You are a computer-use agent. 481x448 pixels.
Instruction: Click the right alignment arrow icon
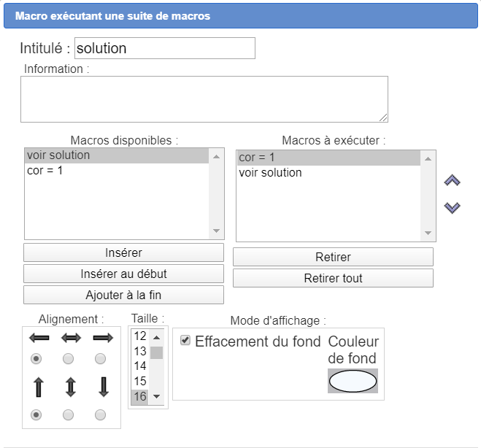pyautogui.click(x=103, y=338)
